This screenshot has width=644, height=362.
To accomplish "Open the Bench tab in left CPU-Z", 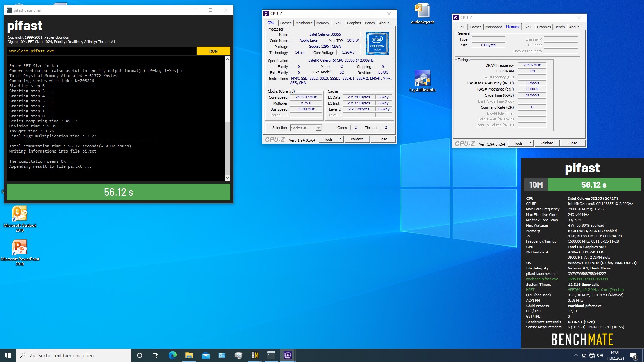I will pyautogui.click(x=370, y=23).
